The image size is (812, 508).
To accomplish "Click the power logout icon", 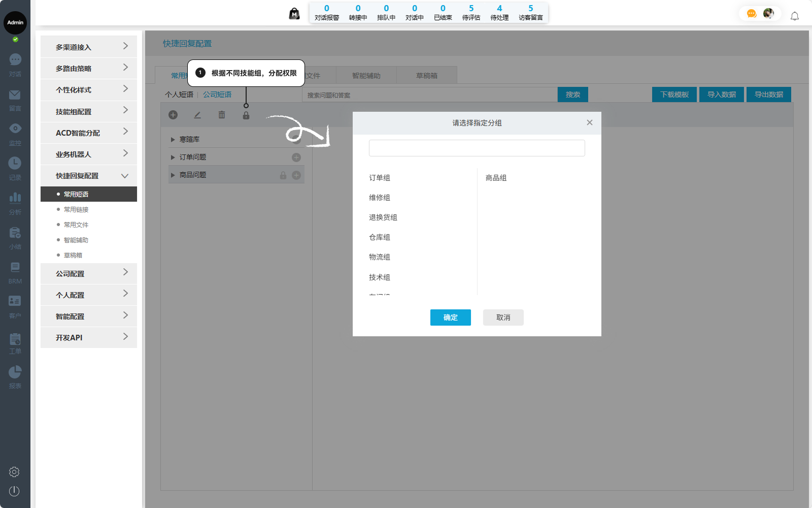I will (14, 491).
